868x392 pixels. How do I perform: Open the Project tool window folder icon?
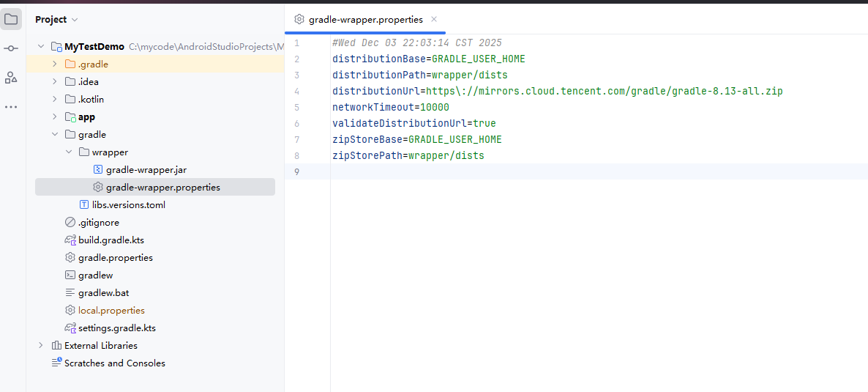tap(11, 19)
